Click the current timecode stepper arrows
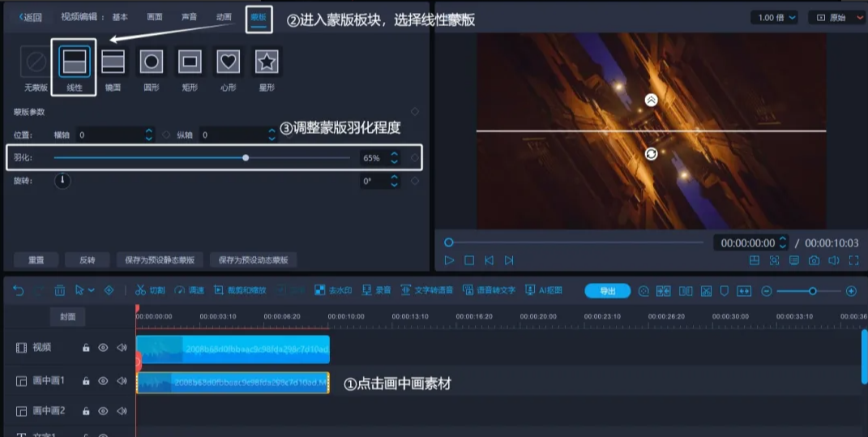Viewport: 868px width, 437px height. (783, 242)
